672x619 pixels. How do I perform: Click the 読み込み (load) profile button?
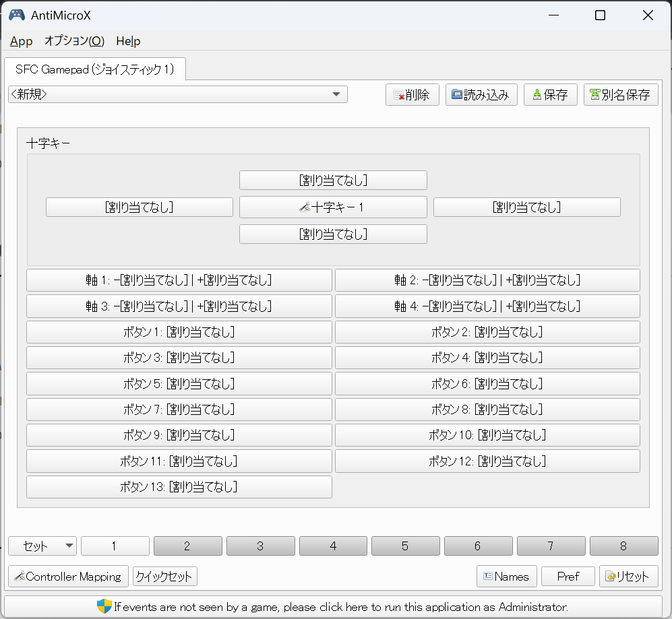[481, 95]
